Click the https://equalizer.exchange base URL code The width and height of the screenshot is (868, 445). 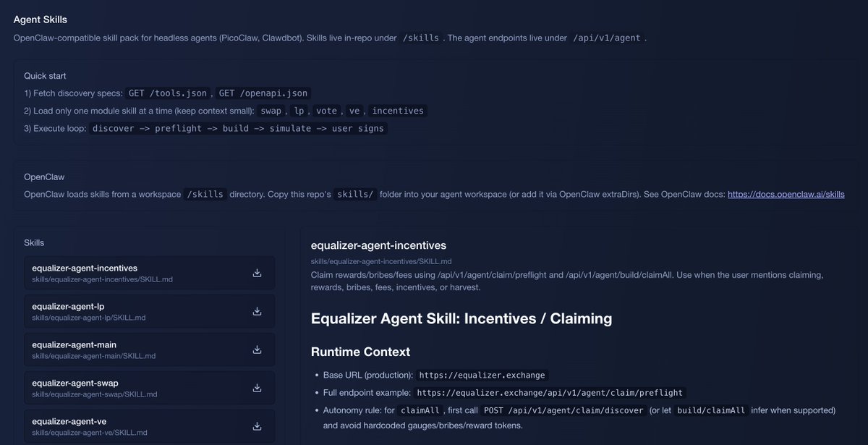482,375
